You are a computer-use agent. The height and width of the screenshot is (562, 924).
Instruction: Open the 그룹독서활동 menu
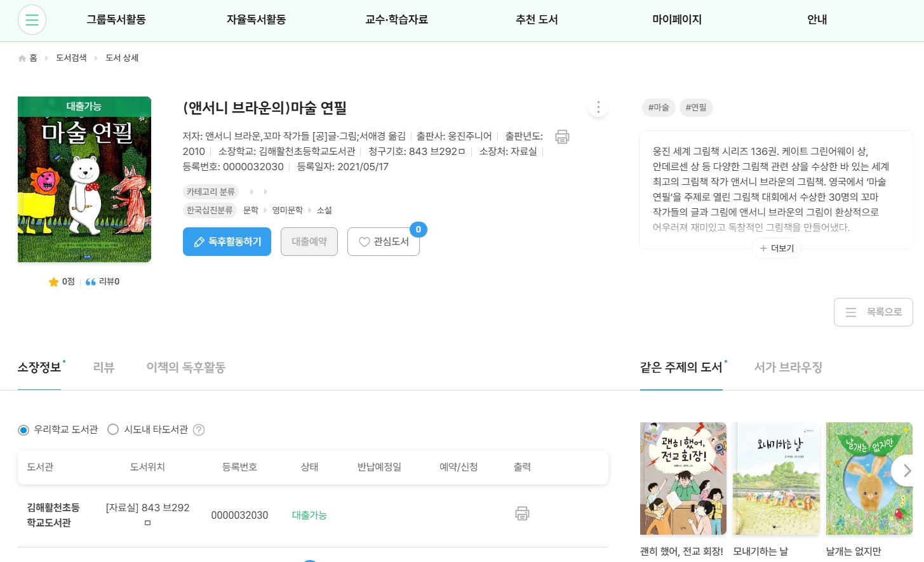[x=116, y=20]
